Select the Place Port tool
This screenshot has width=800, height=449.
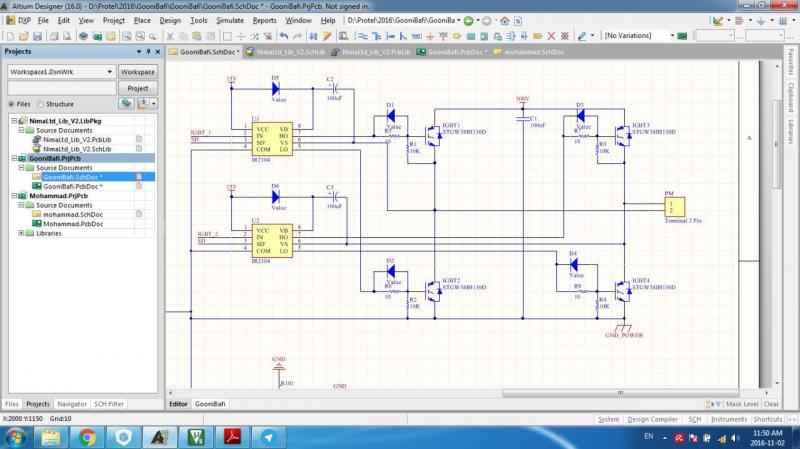point(538,36)
